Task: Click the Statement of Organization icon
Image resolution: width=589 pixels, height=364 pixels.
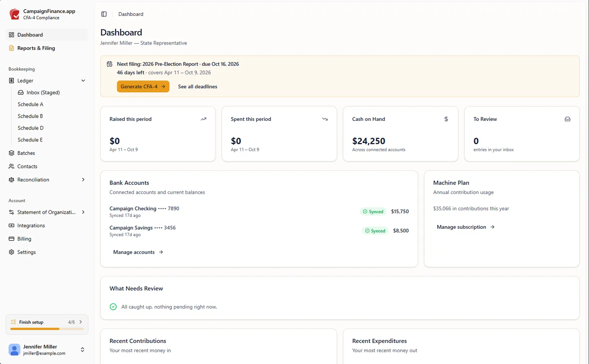Action: pyautogui.click(x=11, y=212)
